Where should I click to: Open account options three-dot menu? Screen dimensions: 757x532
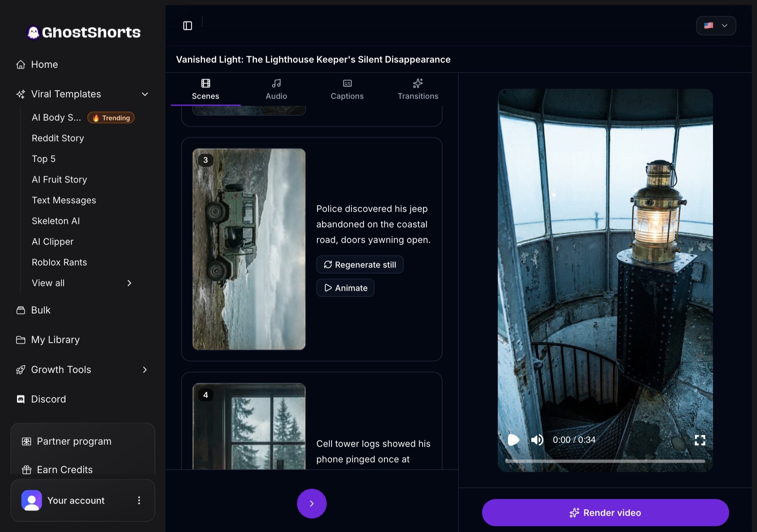(x=139, y=500)
